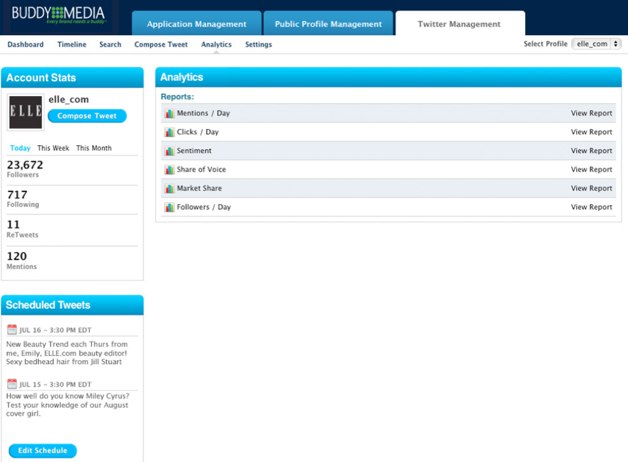Image resolution: width=628 pixels, height=462 pixels.
Task: View Report for Clicks / Day
Action: 592,132
